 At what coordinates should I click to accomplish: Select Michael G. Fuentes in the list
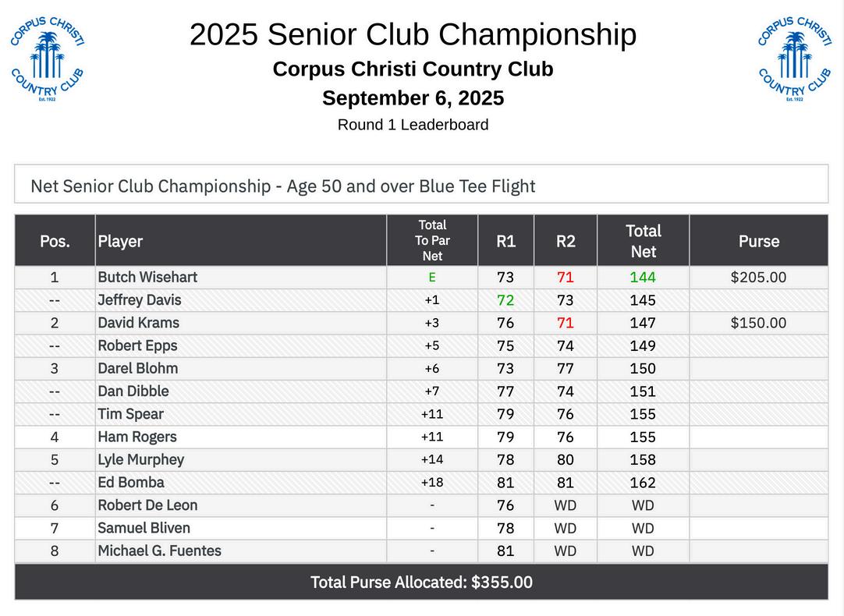(x=159, y=551)
